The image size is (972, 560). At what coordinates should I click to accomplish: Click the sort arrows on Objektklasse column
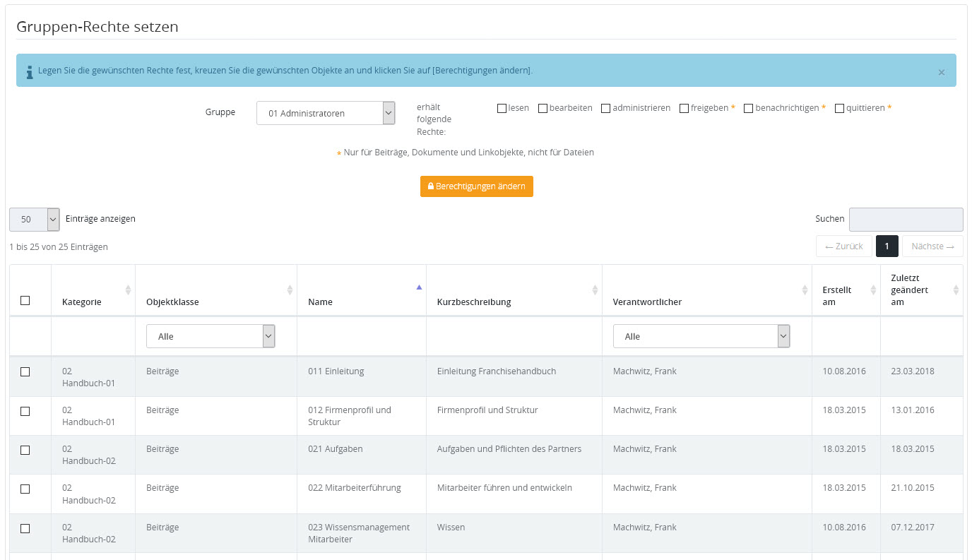click(x=290, y=290)
